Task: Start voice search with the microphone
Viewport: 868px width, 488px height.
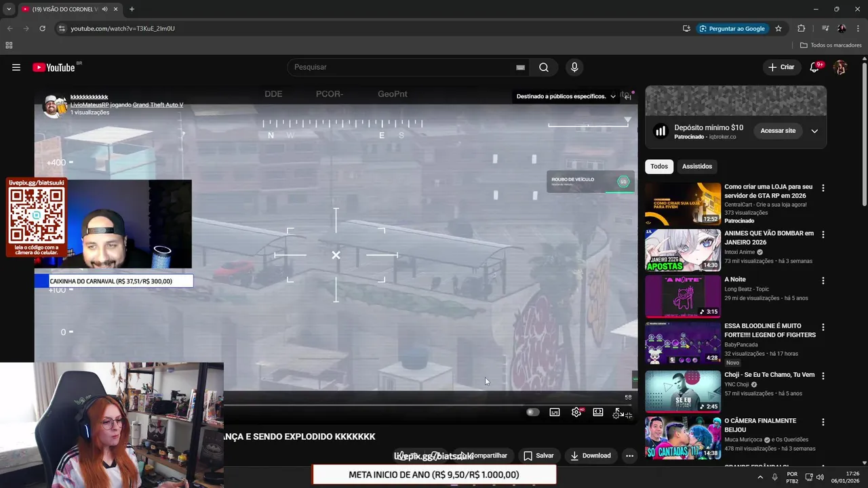Action: 574,67
